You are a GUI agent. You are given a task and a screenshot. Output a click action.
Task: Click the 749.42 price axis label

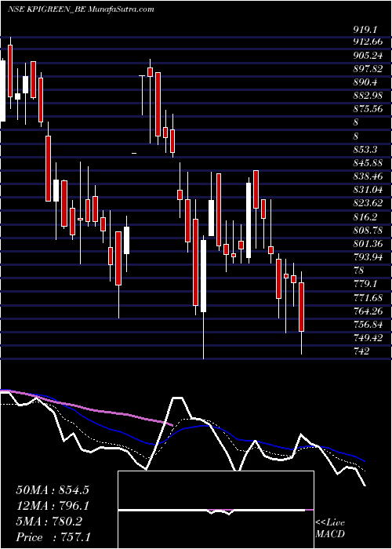point(368,337)
